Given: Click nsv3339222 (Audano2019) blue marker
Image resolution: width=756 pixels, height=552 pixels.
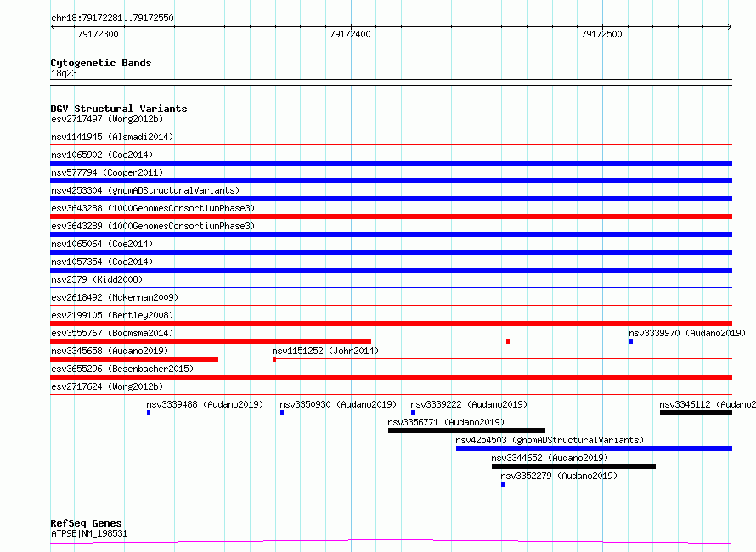Looking at the screenshot, I should click(413, 413).
